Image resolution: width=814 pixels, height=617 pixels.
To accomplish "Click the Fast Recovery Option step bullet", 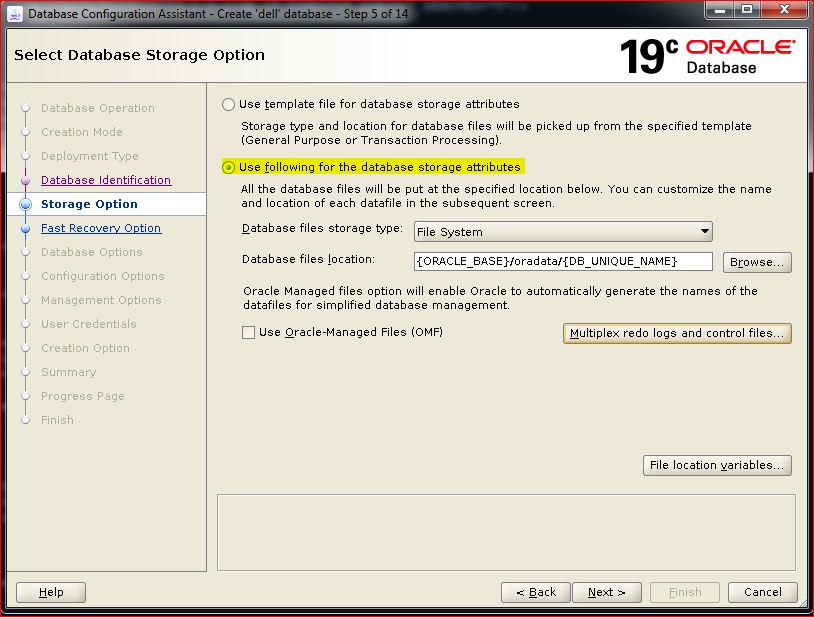I will (x=26, y=228).
